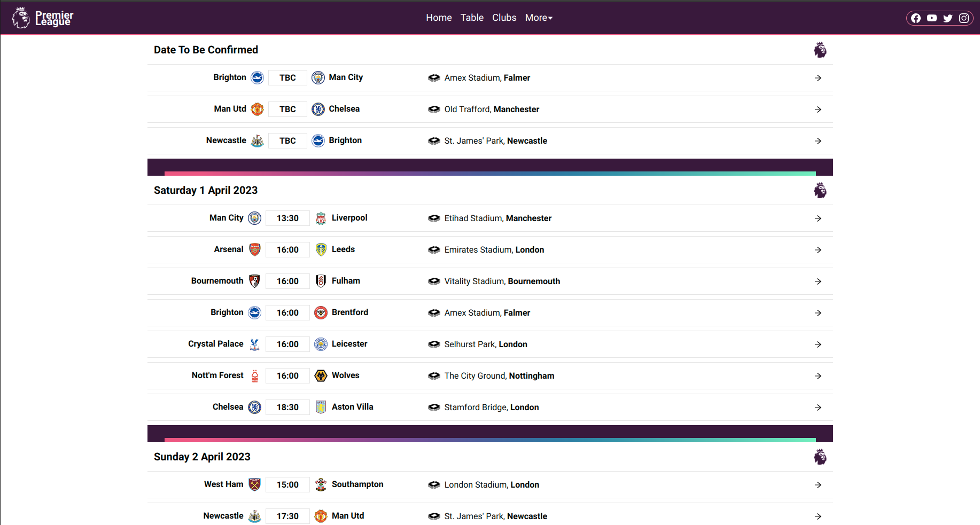Open the Clubs menu item

tap(504, 18)
